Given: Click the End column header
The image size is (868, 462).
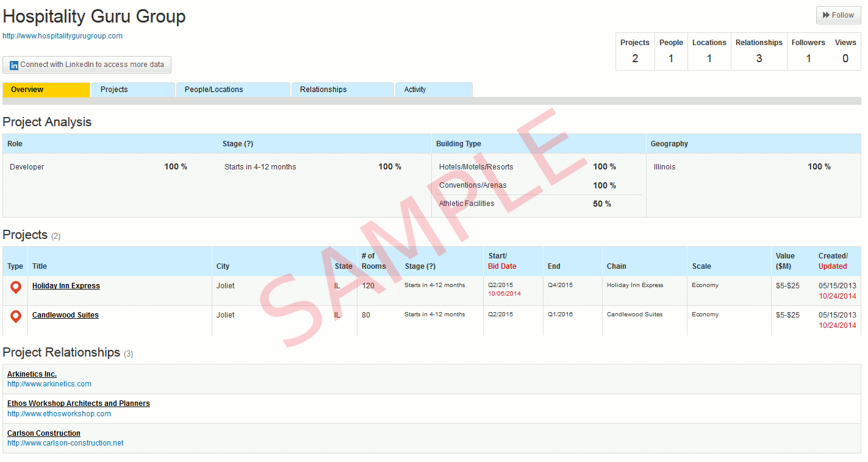Looking at the screenshot, I should tap(554, 266).
